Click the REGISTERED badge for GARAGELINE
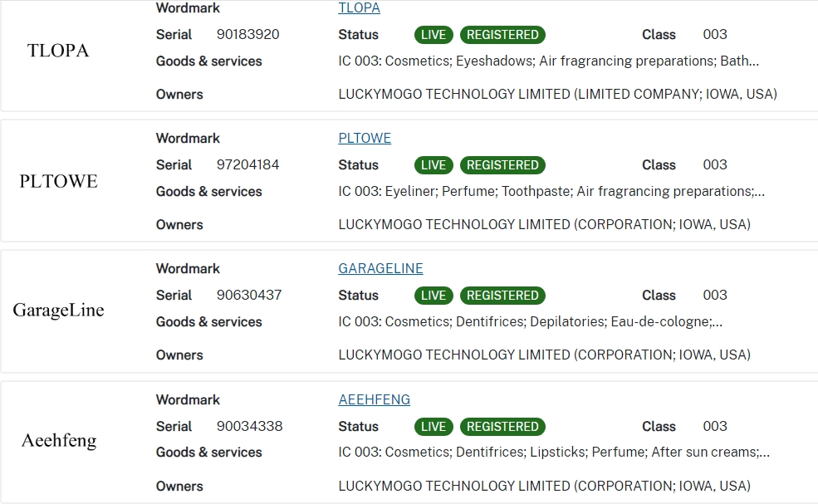Screen dimensions: 818x504 click(x=502, y=296)
